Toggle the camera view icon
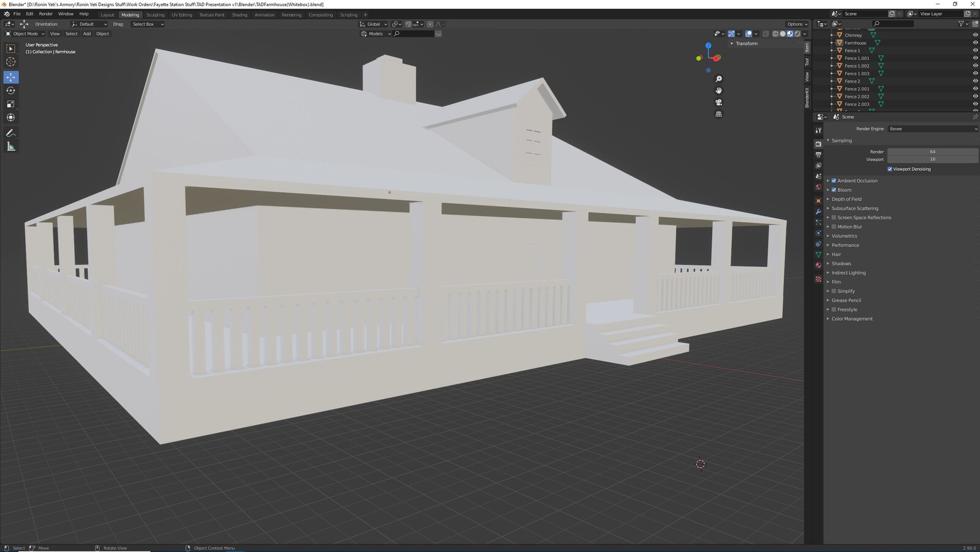The width and height of the screenshot is (980, 552). click(718, 102)
